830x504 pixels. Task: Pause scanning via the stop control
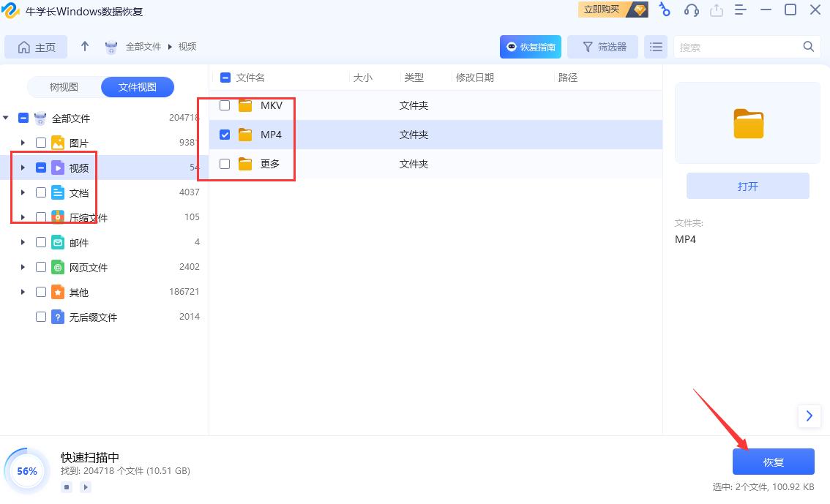coord(66,486)
